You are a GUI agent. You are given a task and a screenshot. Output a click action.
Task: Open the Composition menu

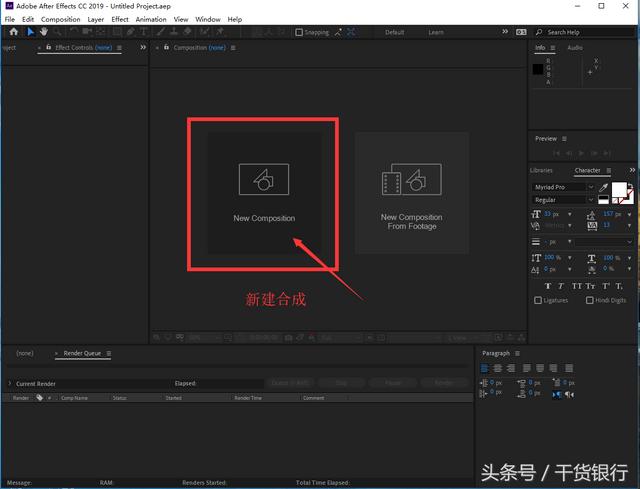click(x=60, y=19)
